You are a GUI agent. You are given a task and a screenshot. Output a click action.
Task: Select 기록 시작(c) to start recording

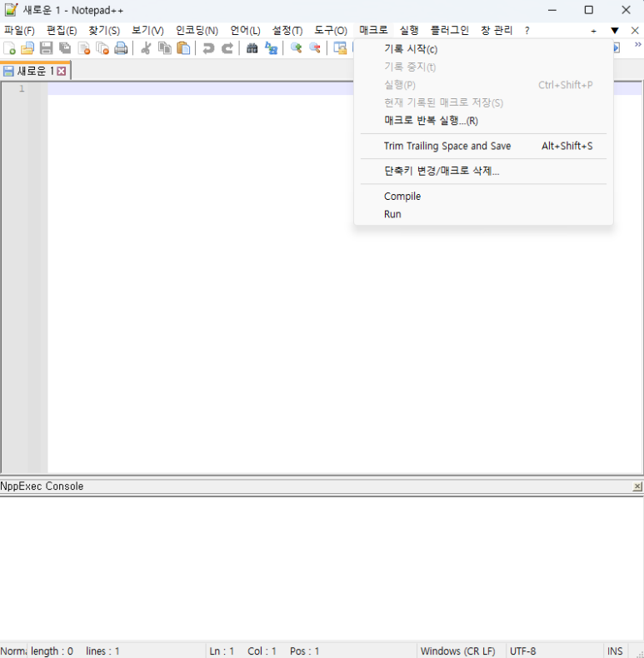pos(484,49)
